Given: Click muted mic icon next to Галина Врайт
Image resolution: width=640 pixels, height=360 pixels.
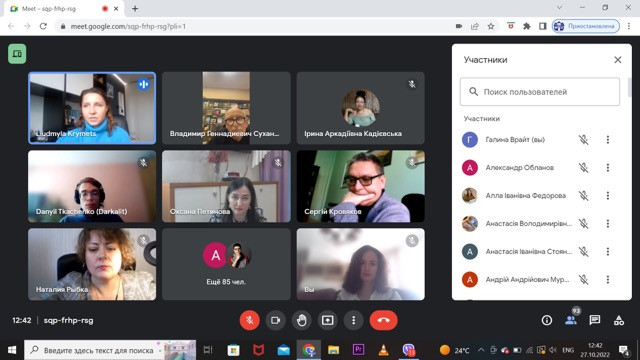Looking at the screenshot, I should (x=584, y=140).
